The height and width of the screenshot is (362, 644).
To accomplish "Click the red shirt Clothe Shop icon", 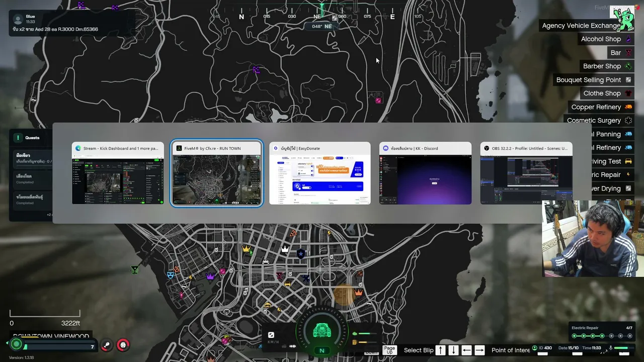I will coord(628,94).
